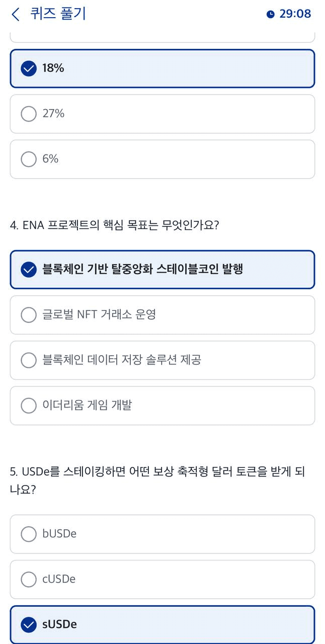Tap the 퀴즈 풀기 header title
The width and height of the screenshot is (325, 644).
[58, 14]
